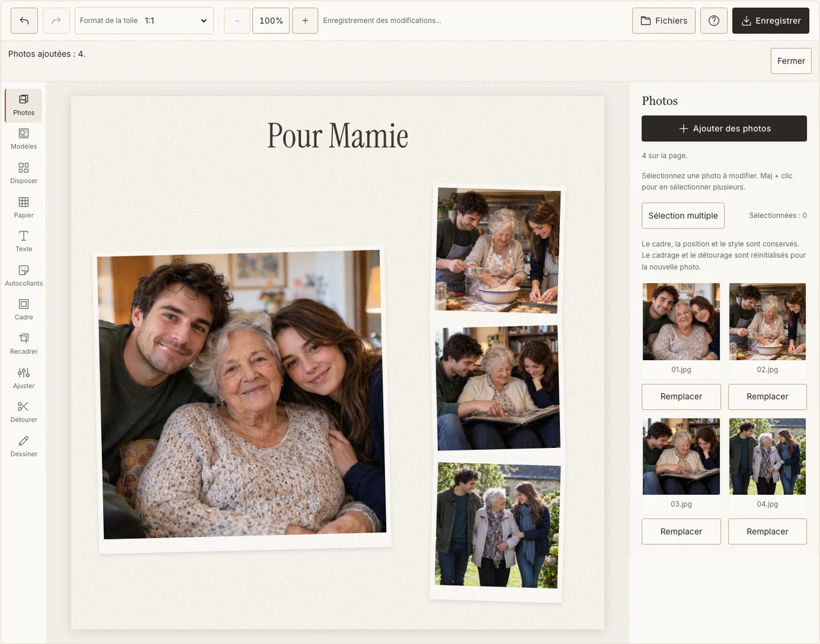Open the help question mark button
Image resolution: width=820 pixels, height=644 pixels.
(x=714, y=21)
